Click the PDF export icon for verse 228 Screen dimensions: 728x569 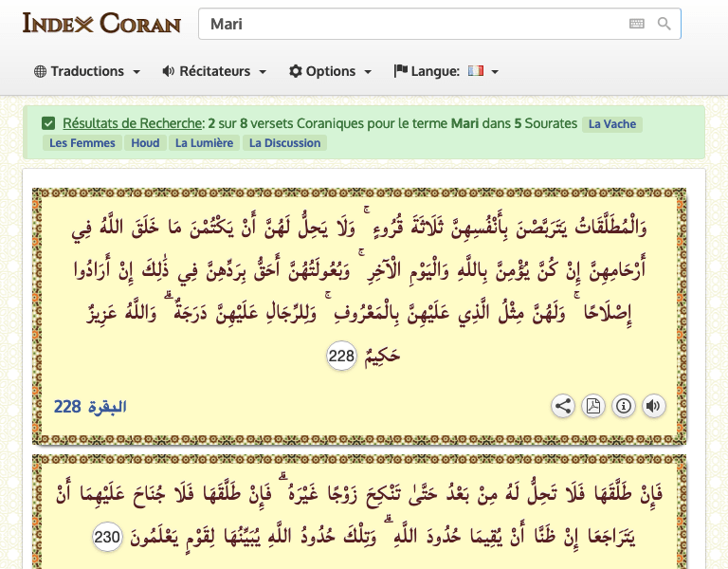click(x=593, y=406)
